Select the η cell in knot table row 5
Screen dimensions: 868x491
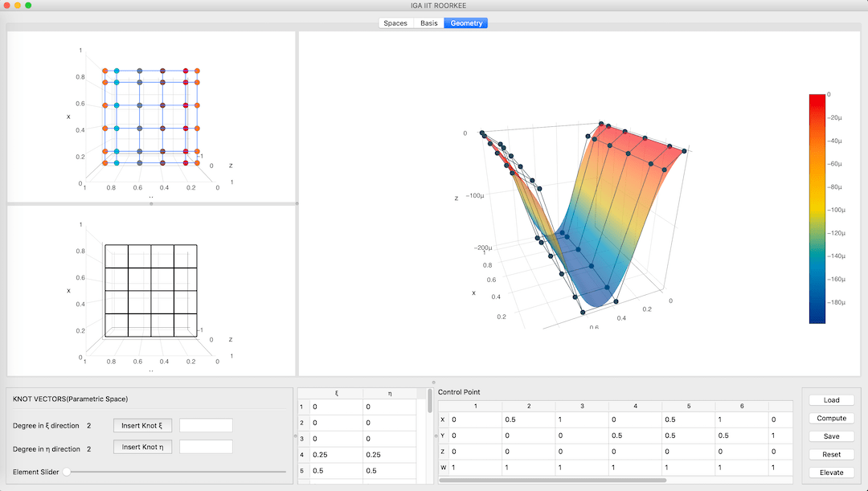(x=389, y=470)
